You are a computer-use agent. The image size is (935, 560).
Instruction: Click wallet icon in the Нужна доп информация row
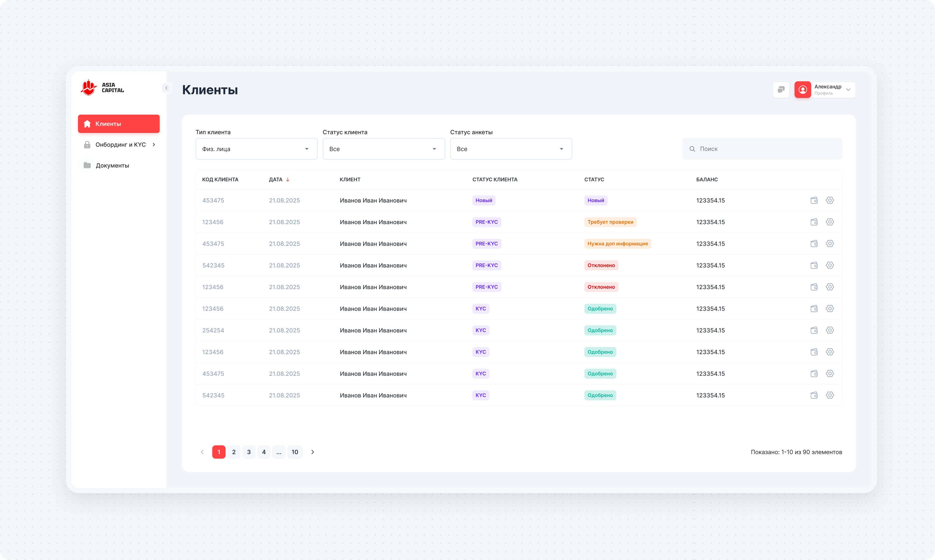[x=814, y=244]
